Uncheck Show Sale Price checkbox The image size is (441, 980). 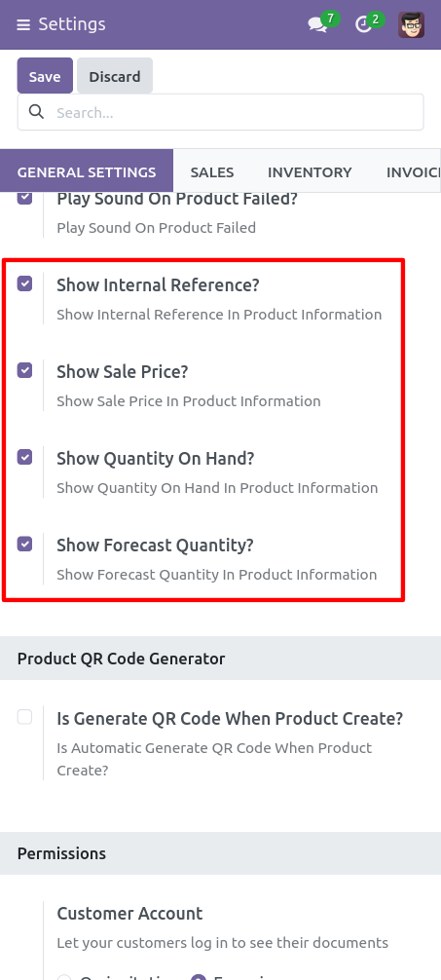[24, 370]
